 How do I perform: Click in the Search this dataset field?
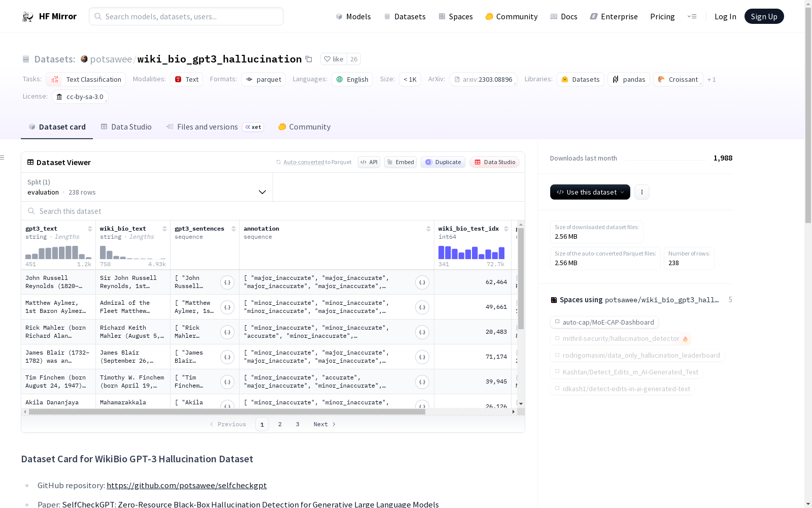point(273,211)
